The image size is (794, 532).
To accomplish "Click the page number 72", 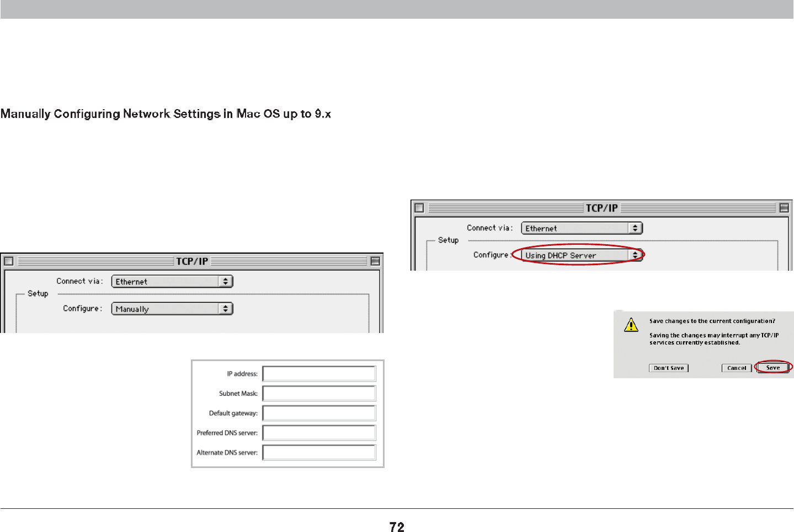I will coord(397,527).
